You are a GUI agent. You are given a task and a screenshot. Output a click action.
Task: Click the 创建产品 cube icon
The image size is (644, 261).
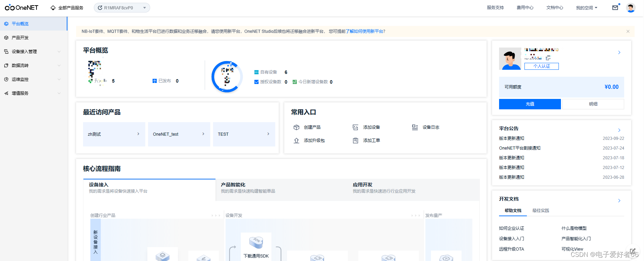click(296, 127)
